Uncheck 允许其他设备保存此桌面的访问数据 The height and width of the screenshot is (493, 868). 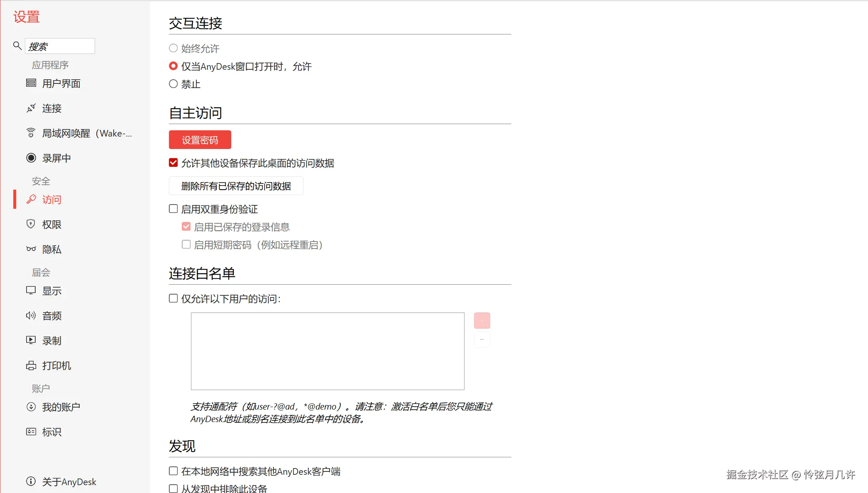(x=174, y=163)
